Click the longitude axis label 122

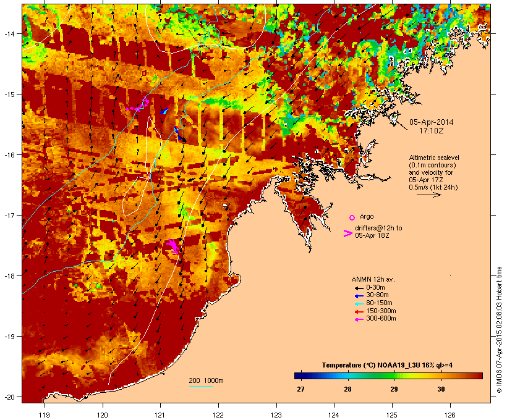[x=218, y=415]
